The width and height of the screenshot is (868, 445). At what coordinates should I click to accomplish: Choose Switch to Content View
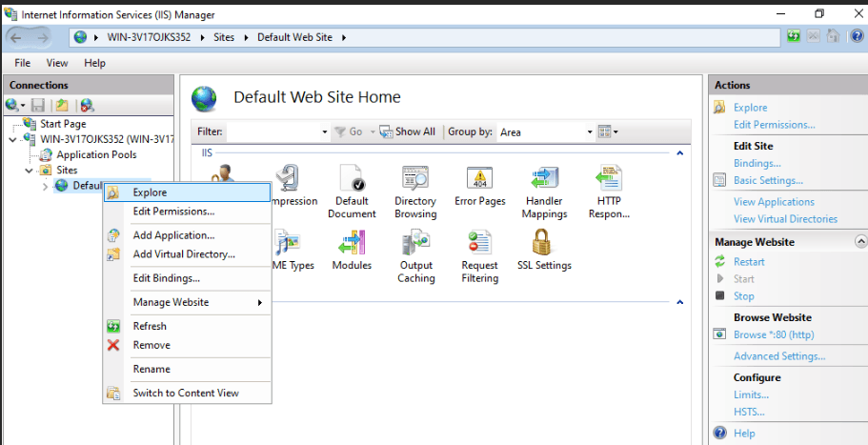[x=187, y=393]
